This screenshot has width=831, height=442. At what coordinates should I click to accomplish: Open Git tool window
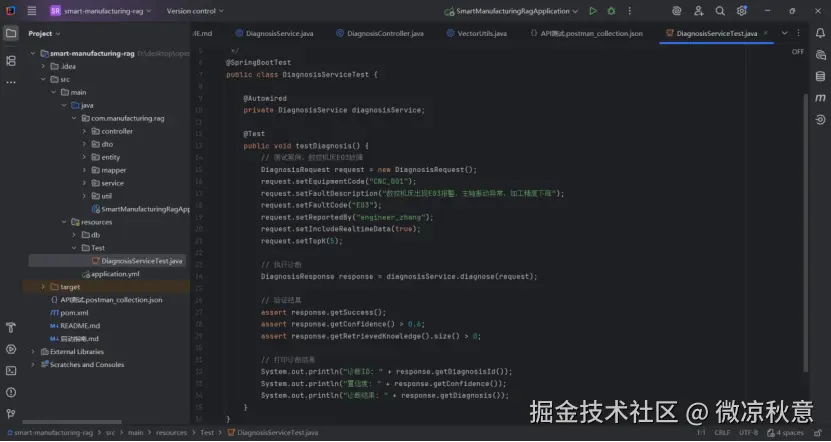[x=11, y=414]
